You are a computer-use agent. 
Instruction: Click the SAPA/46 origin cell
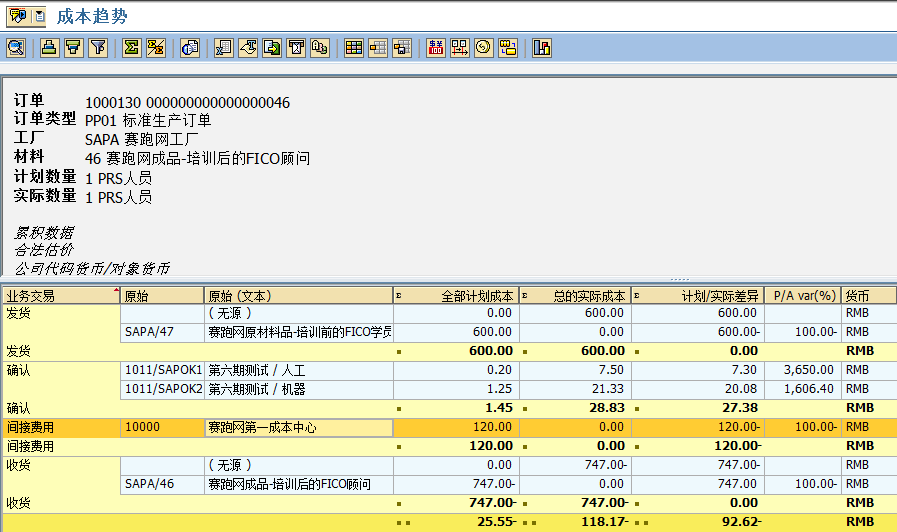coord(162,484)
